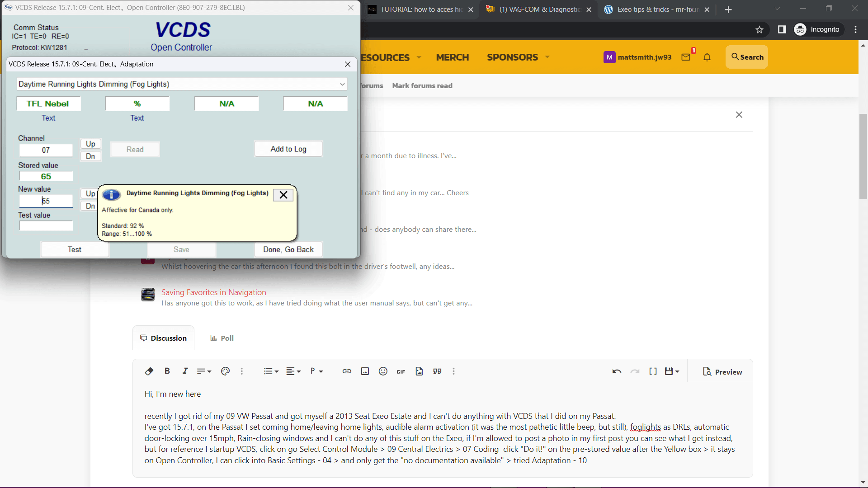Expand the list options dropdown
The height and width of the screenshot is (488, 868).
point(271,371)
